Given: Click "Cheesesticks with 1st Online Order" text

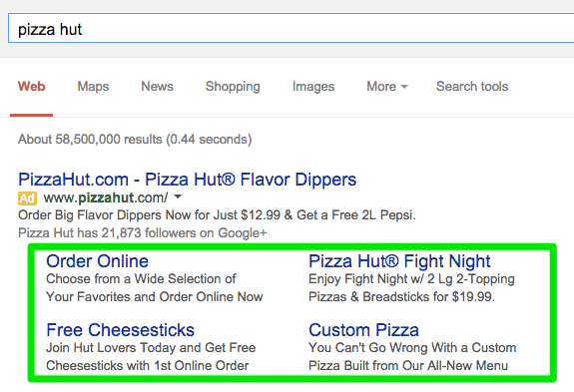Looking at the screenshot, I should [148, 366].
